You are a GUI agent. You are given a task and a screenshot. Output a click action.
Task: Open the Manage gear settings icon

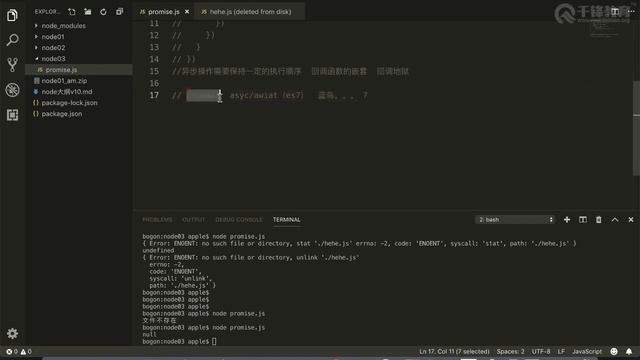click(x=12, y=333)
